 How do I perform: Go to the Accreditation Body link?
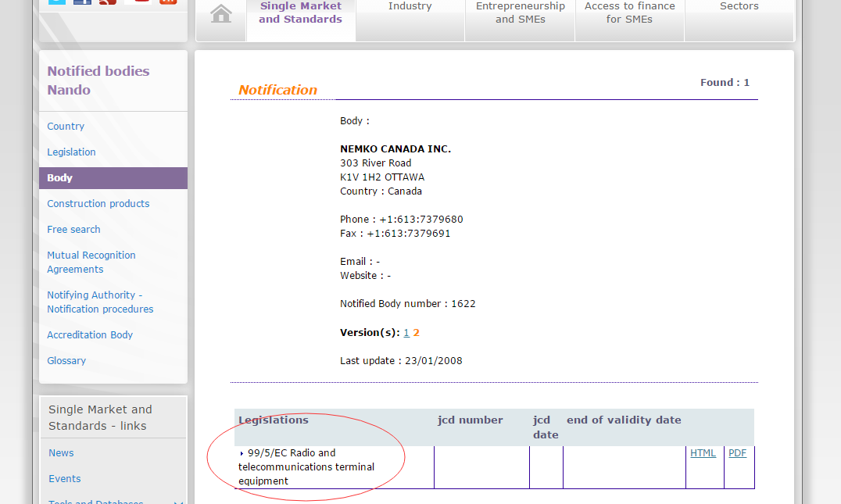tap(90, 335)
